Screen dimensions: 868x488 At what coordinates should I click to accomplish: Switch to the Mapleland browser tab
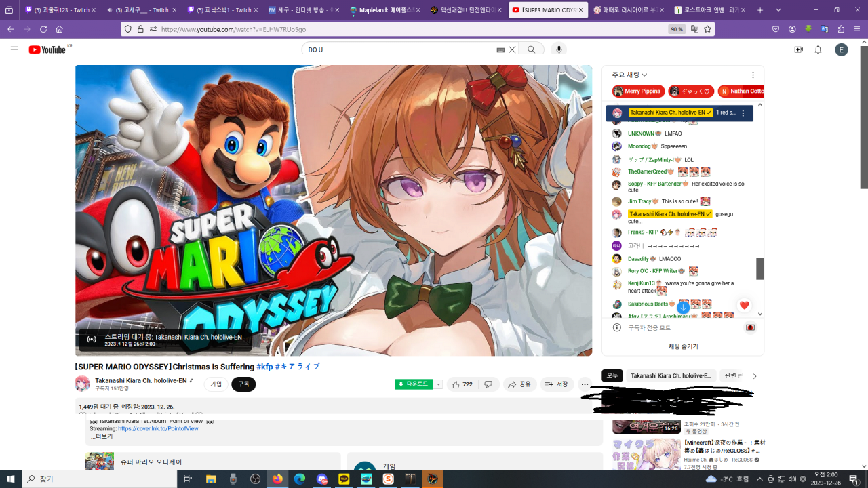point(383,10)
